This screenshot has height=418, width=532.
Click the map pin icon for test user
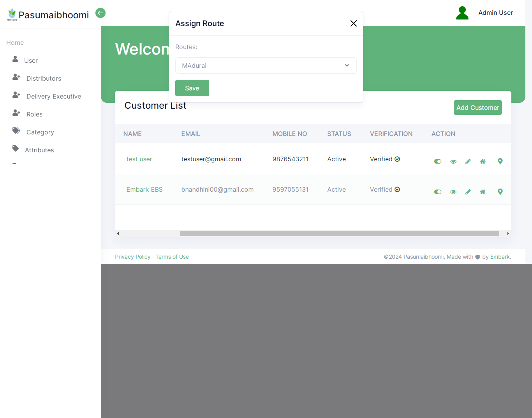(x=500, y=161)
